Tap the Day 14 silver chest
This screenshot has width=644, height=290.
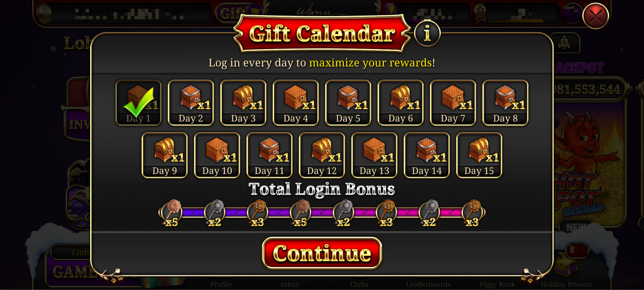427,155
